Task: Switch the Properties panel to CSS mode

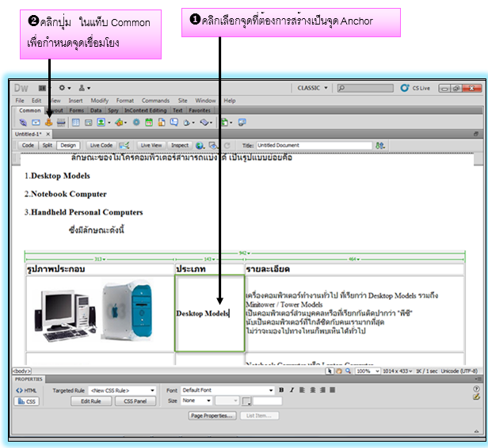Action: [x=27, y=401]
